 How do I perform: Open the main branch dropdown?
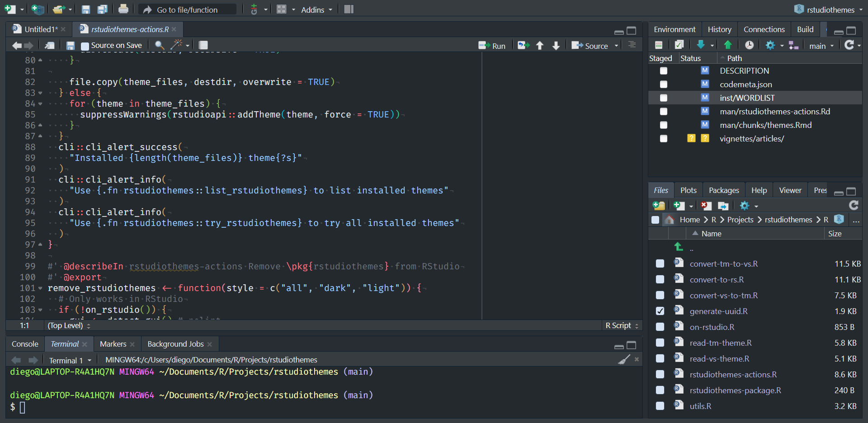(821, 46)
